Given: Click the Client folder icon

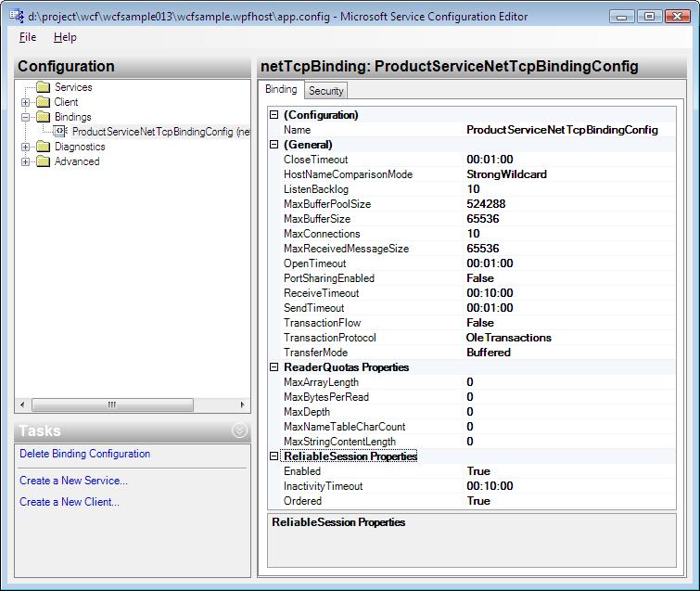Looking at the screenshot, I should [x=44, y=102].
